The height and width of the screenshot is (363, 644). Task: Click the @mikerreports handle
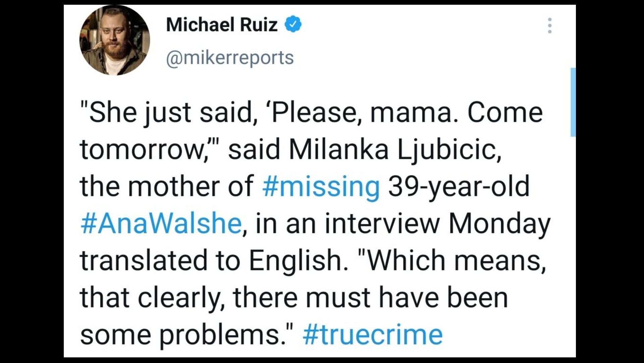(x=230, y=56)
